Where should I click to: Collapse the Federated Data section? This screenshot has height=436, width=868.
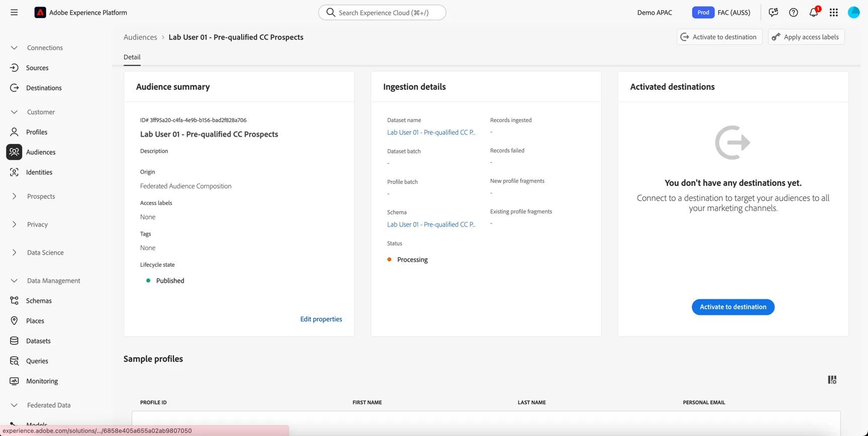point(14,405)
